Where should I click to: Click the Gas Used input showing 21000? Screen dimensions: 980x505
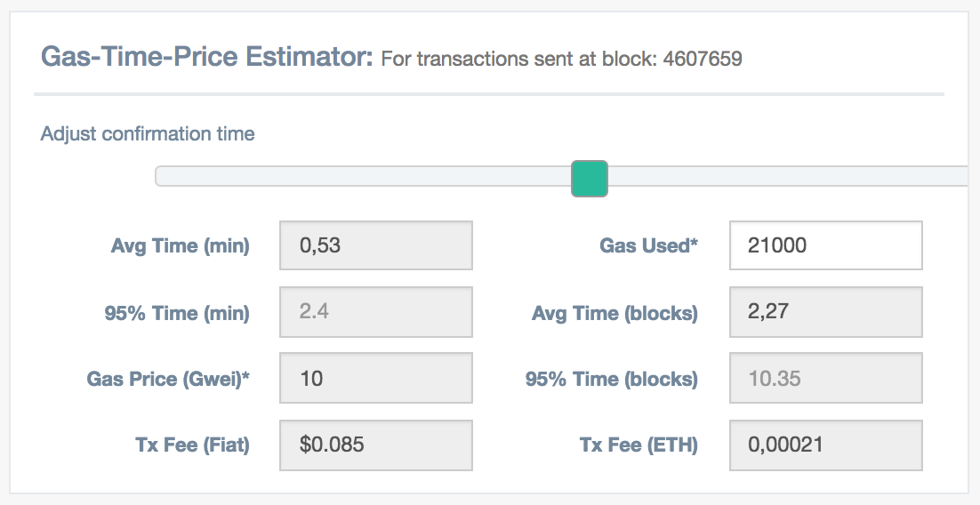[825, 245]
